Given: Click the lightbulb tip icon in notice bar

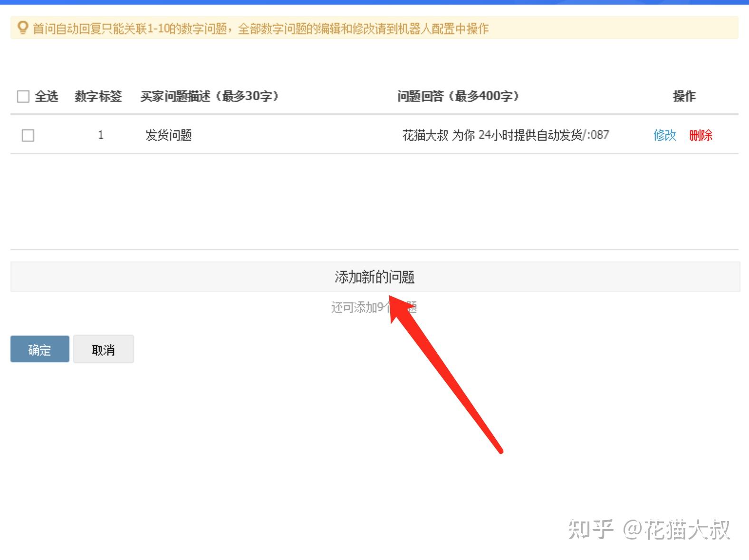Looking at the screenshot, I should click(22, 28).
